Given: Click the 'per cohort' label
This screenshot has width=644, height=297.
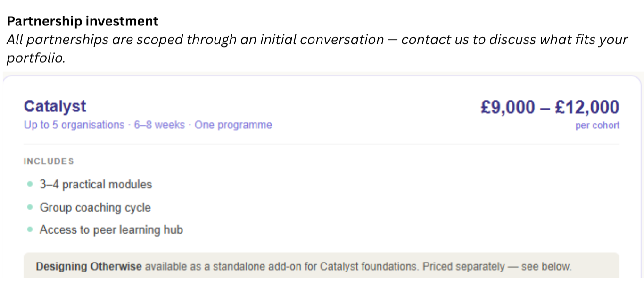Looking at the screenshot, I should (x=597, y=126).
